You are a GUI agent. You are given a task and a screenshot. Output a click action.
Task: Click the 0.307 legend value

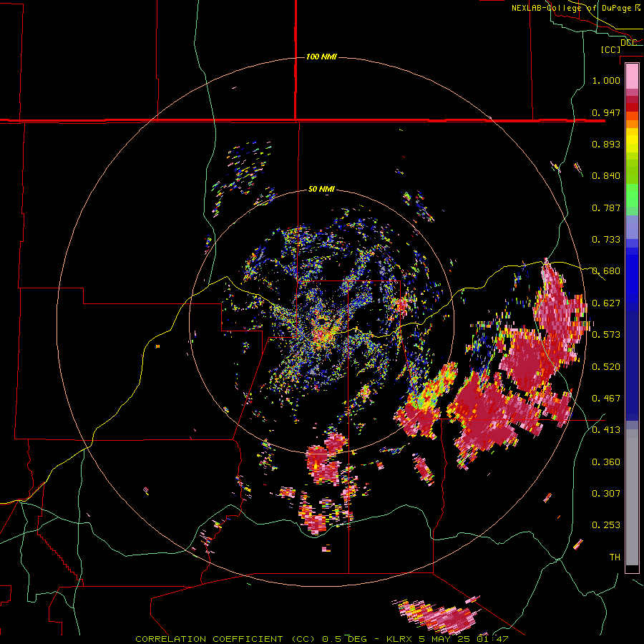point(606,493)
